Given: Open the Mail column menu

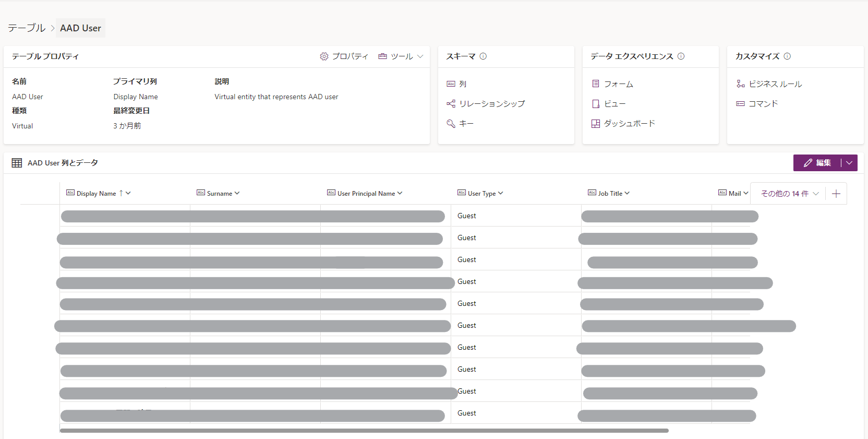Looking at the screenshot, I should coord(746,193).
